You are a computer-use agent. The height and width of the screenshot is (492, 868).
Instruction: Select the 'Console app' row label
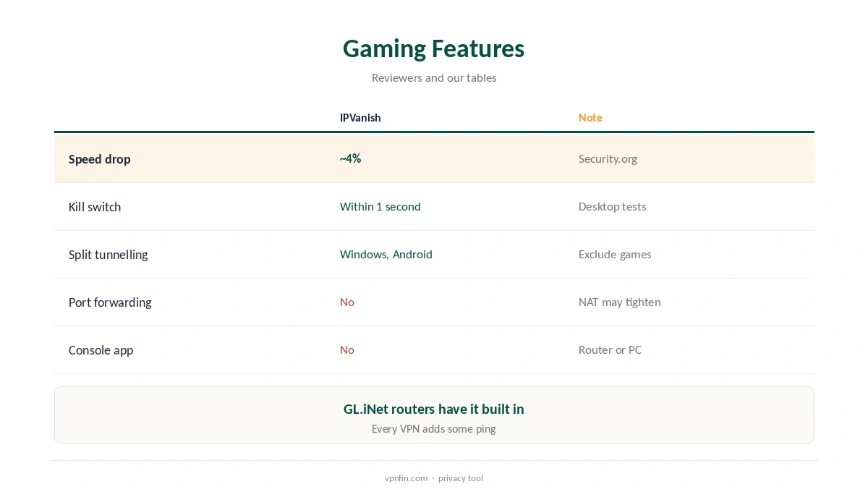(101, 350)
